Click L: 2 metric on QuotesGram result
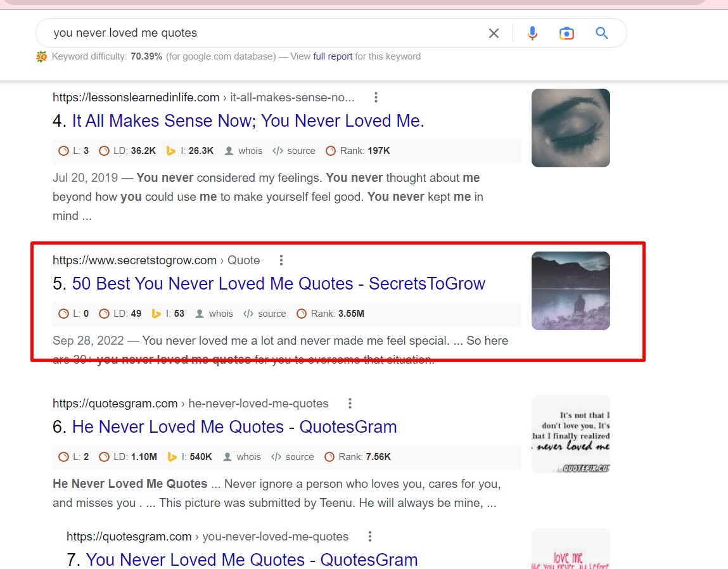 pos(73,457)
